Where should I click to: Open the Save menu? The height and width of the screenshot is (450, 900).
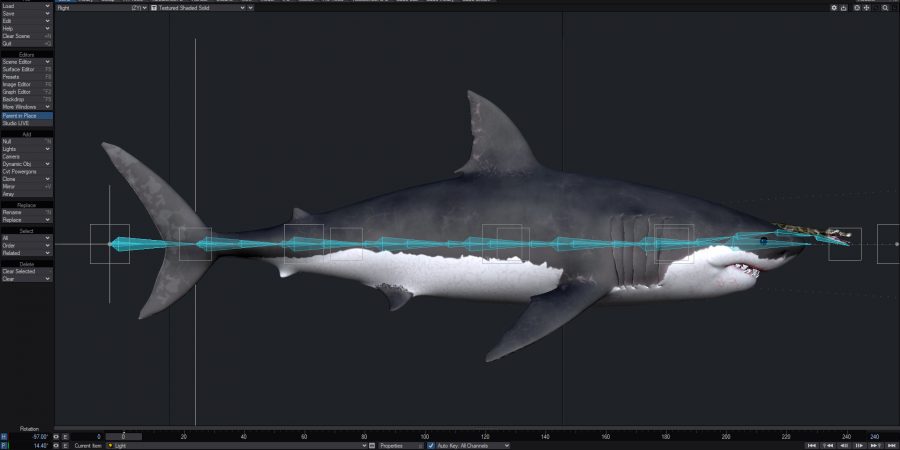pyautogui.click(x=26, y=13)
